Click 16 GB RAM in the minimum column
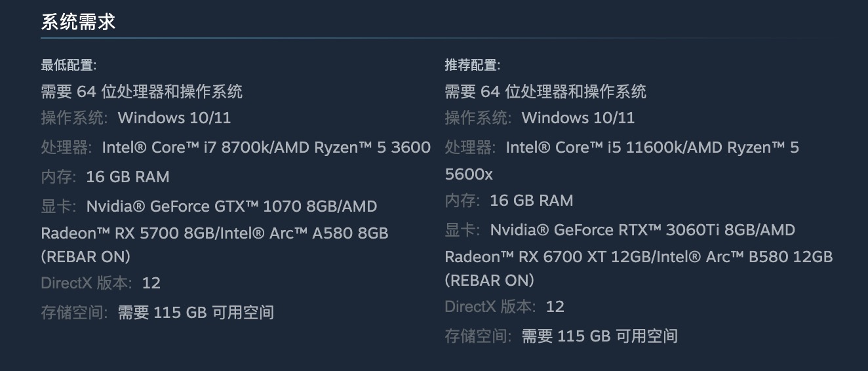Image resolution: width=868 pixels, height=371 pixels. pyautogui.click(x=127, y=177)
